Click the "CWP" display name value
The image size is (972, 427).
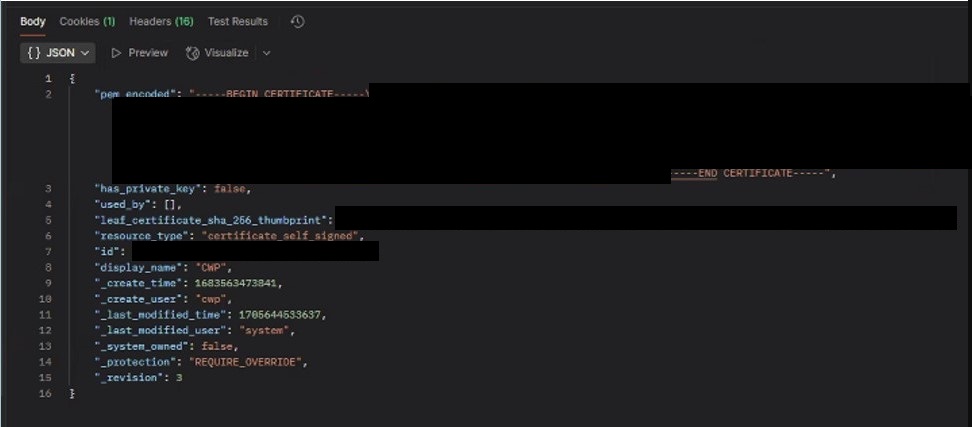[x=213, y=268]
